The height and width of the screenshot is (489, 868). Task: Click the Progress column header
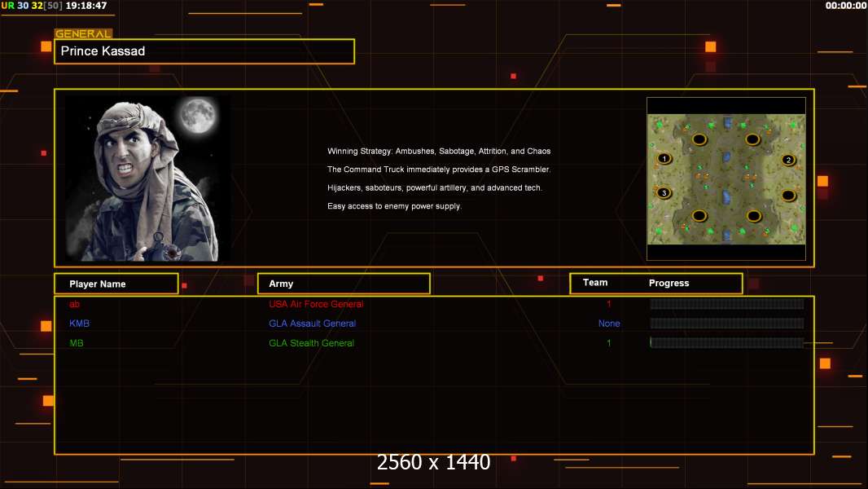pos(669,283)
